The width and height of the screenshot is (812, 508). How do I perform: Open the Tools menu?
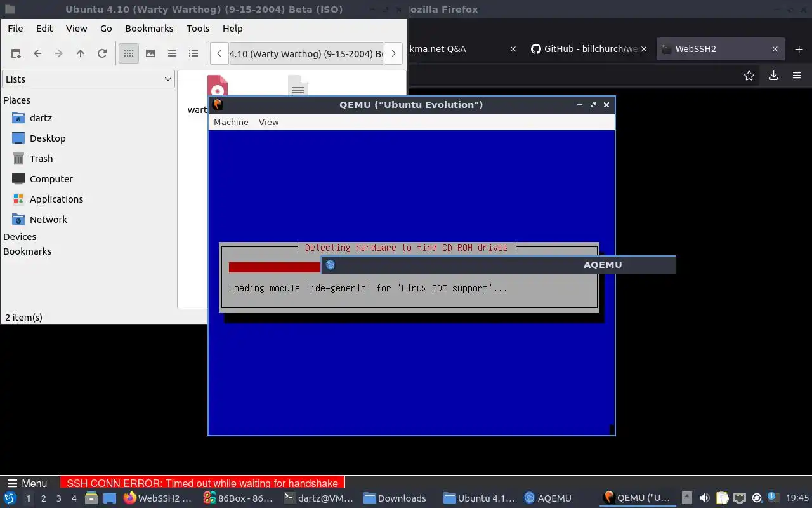[x=198, y=29]
